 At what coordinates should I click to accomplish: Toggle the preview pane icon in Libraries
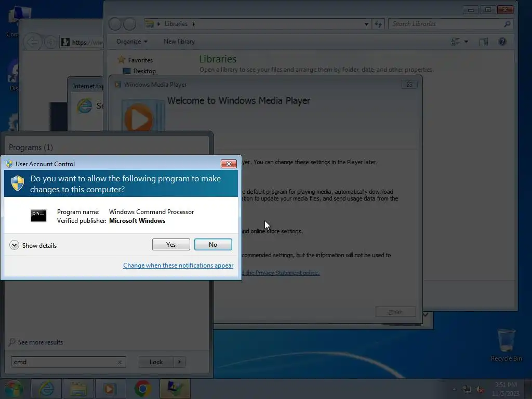484,42
